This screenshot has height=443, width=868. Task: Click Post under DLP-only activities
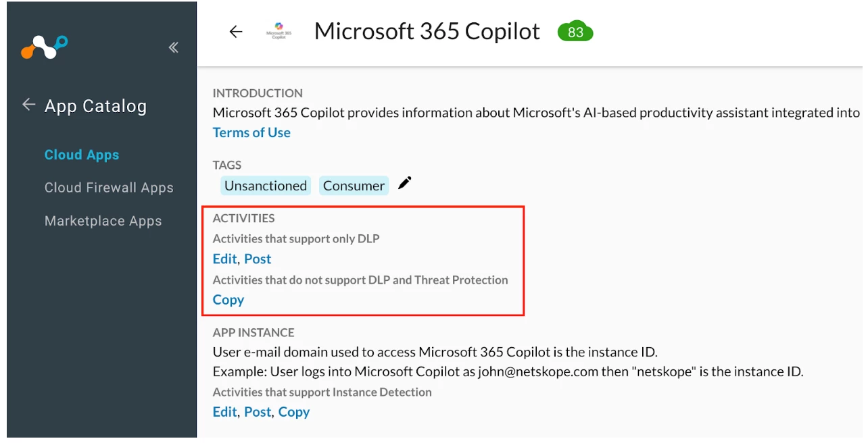[x=258, y=259]
